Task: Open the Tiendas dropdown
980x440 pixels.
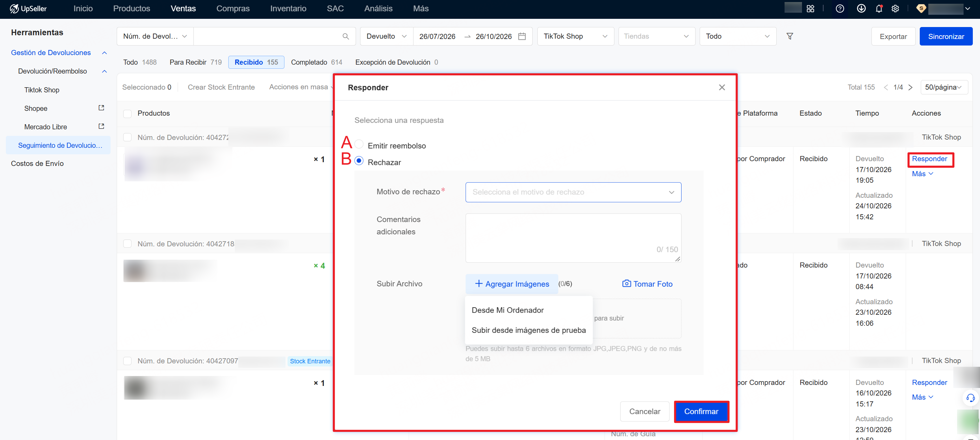Action: (657, 37)
